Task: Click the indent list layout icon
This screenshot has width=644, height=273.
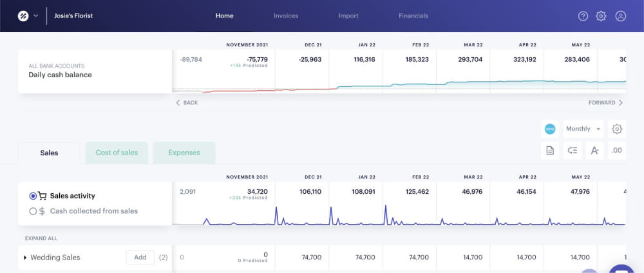Action: click(x=573, y=151)
